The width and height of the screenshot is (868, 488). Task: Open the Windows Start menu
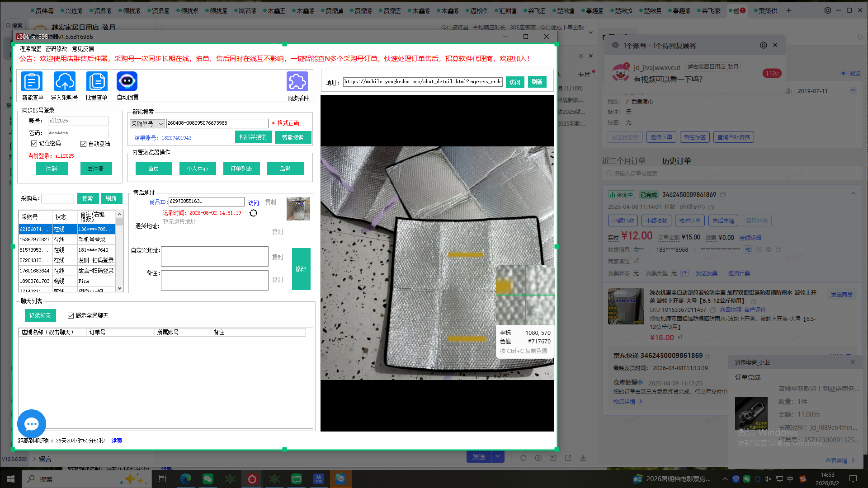tap(11, 479)
